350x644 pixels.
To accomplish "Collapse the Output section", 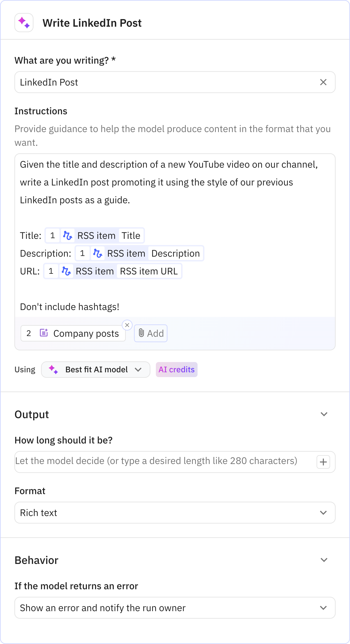I will point(324,414).
